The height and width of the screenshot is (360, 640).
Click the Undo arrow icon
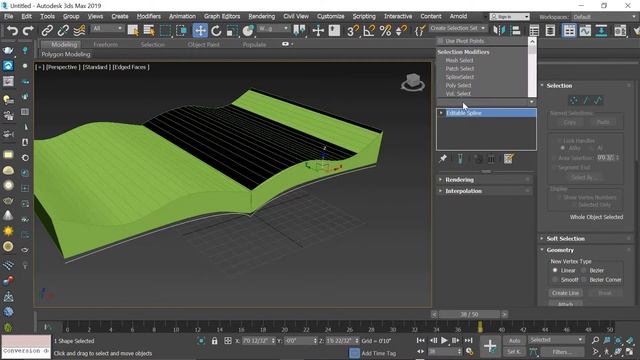coord(12,31)
